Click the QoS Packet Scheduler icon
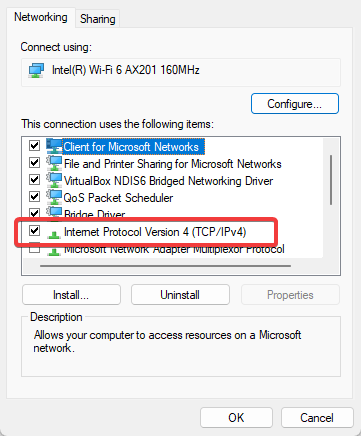This screenshot has height=436, width=361. pos(54,197)
